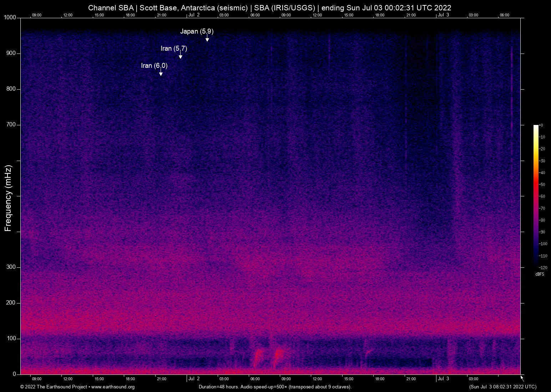The width and height of the screenshot is (551, 392).
Task: Click the 200 frequency axis label
Action: pyautogui.click(x=11, y=303)
